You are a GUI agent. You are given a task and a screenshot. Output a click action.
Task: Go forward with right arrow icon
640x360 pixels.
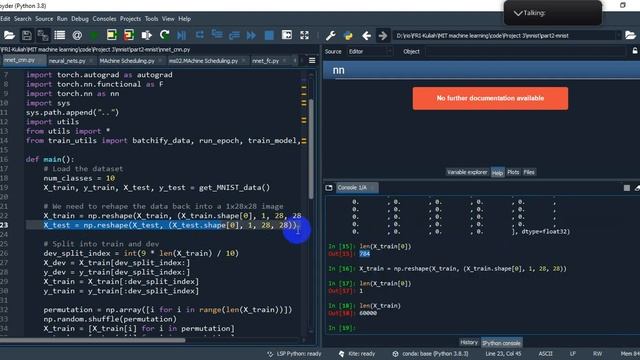coord(382,36)
